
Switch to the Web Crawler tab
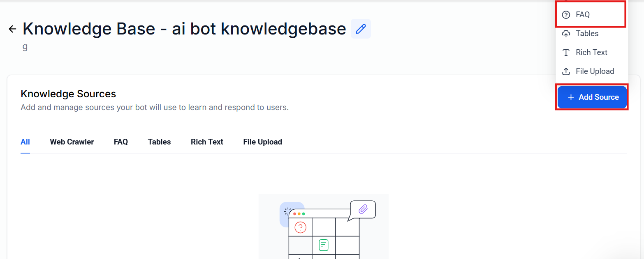(72, 142)
